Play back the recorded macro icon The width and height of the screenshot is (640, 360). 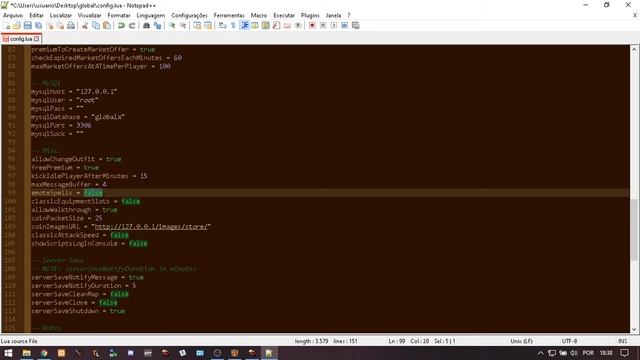[334, 25]
